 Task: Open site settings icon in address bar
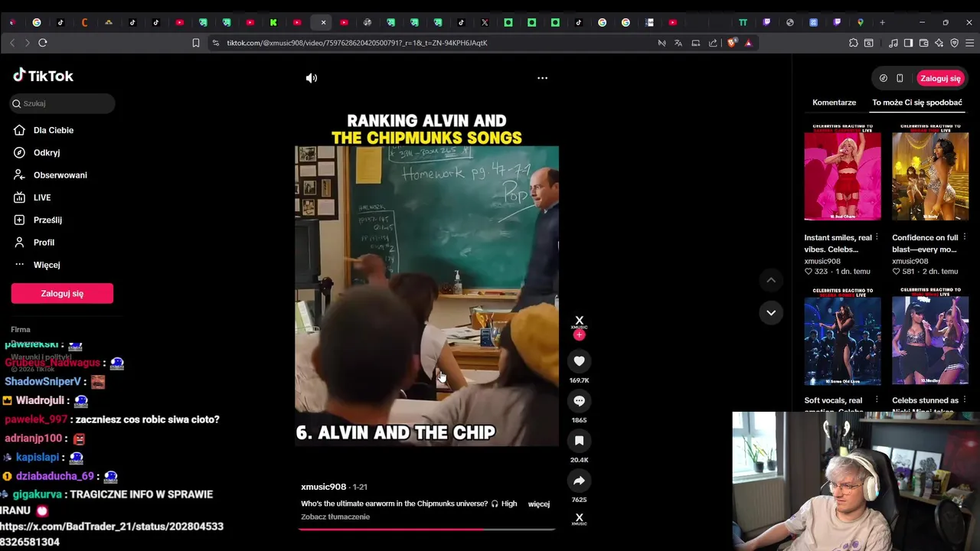coord(215,43)
